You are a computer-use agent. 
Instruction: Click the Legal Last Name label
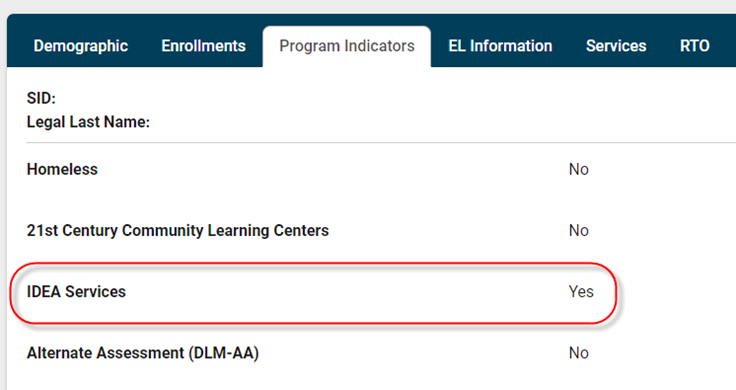click(88, 122)
